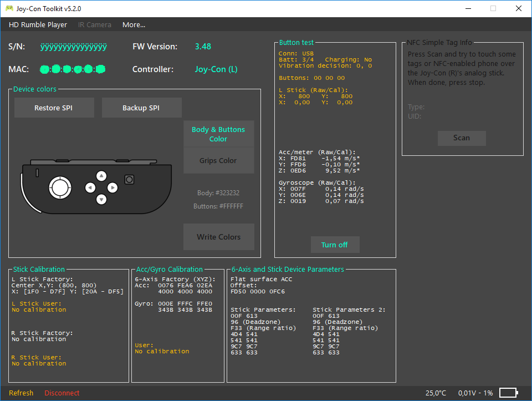
Task: Click the Joy-Con Toolkit app icon
Action: click(9, 8)
